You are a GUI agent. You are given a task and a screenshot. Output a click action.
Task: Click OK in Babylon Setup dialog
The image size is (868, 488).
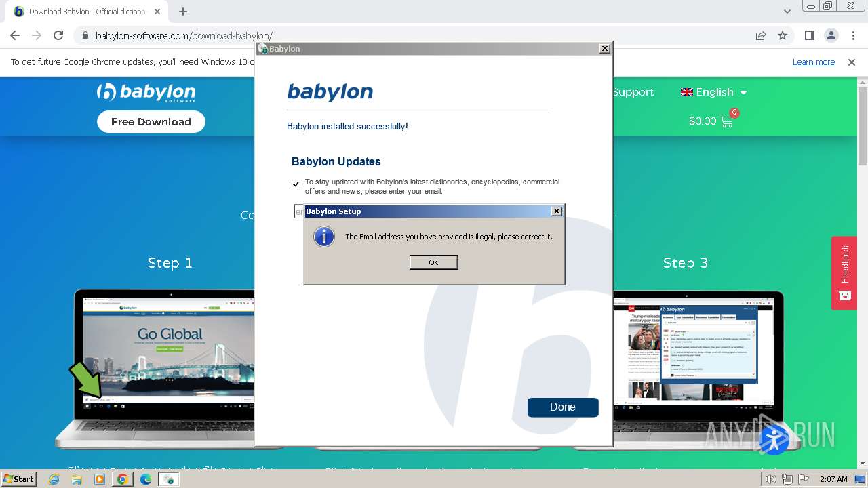pyautogui.click(x=433, y=262)
